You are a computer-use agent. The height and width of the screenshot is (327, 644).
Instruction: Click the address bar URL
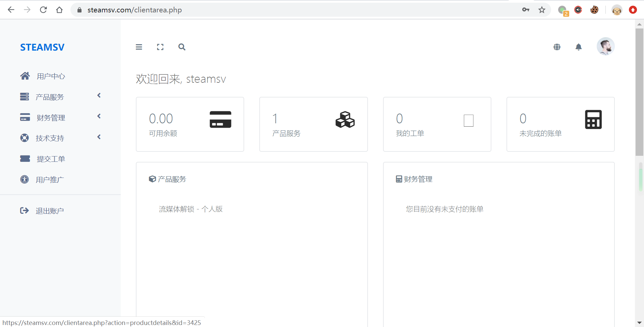(x=135, y=10)
